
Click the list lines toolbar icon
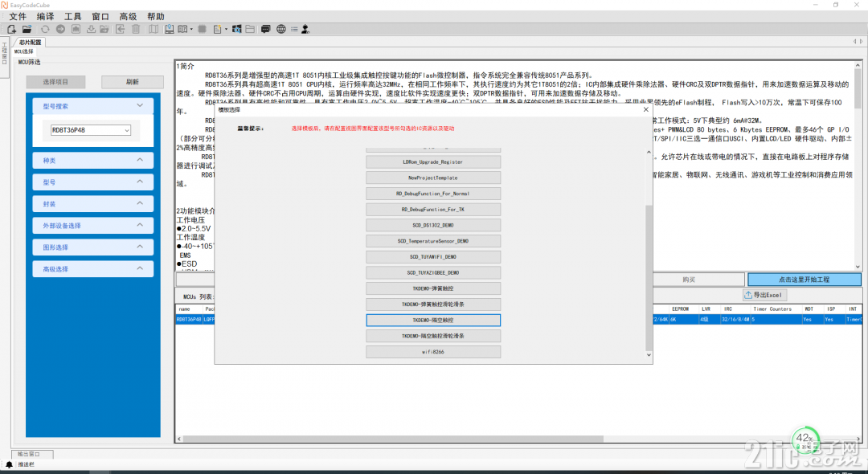(294, 29)
